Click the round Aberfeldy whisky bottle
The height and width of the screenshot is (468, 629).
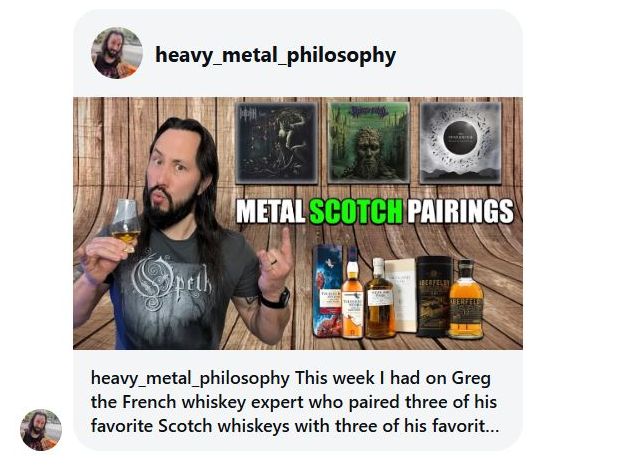click(466, 299)
